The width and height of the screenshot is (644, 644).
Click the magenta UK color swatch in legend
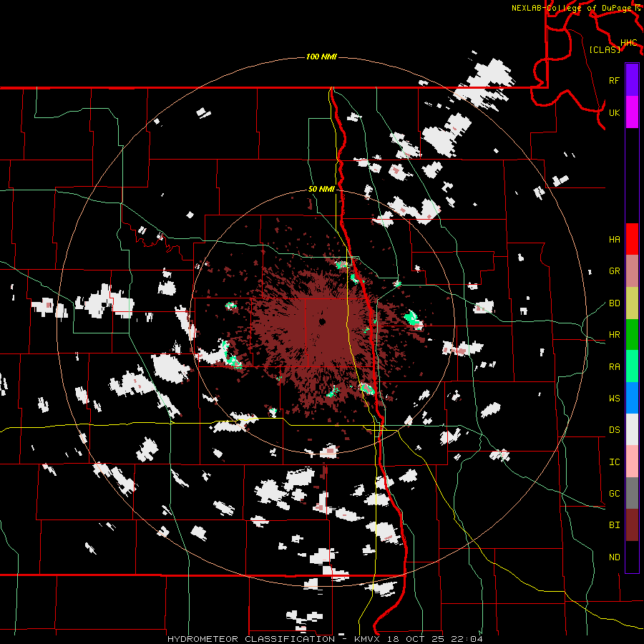tap(632, 112)
